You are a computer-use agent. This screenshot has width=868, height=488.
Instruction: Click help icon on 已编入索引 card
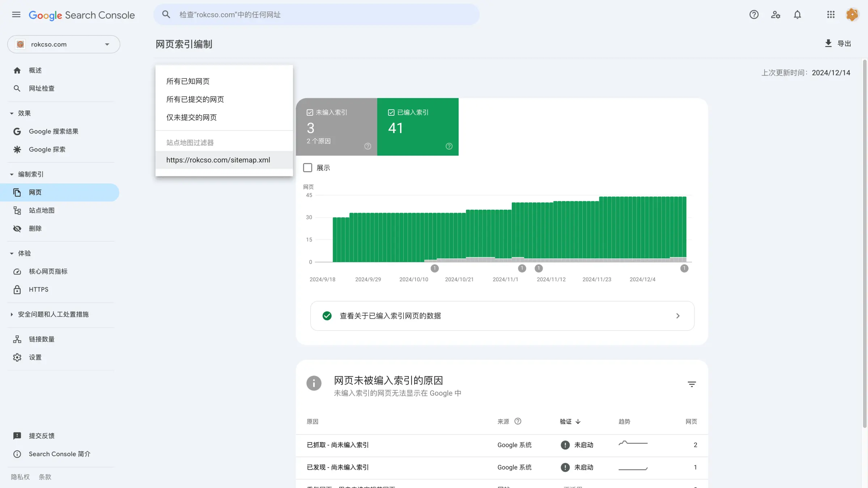(x=449, y=146)
